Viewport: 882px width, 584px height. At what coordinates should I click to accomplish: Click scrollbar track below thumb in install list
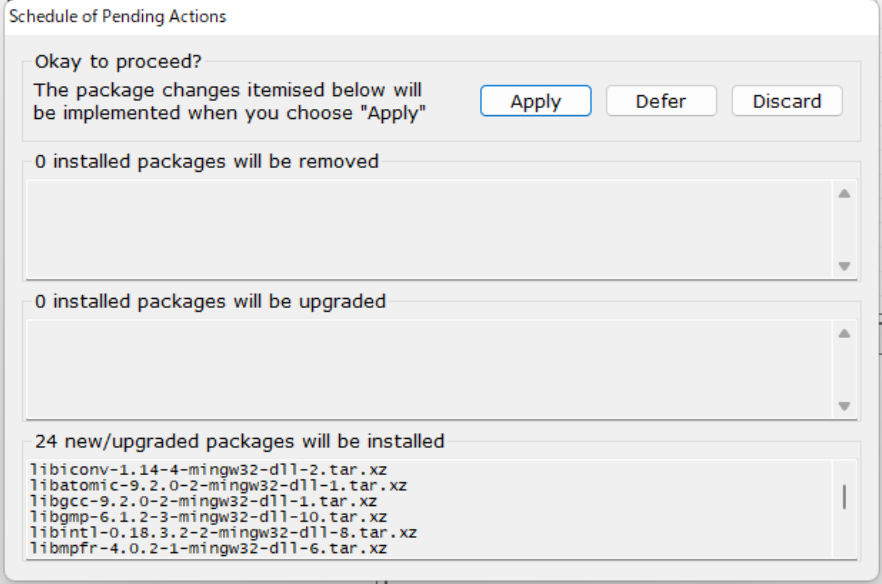coord(844,535)
